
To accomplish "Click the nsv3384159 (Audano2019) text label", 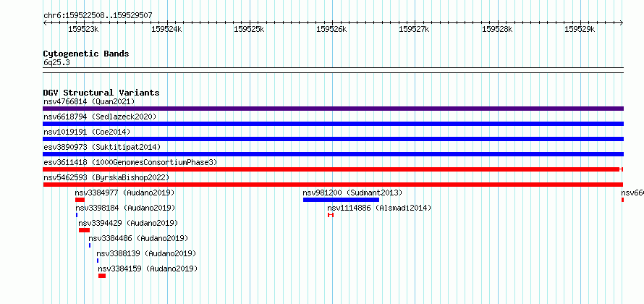I will click(x=148, y=269).
